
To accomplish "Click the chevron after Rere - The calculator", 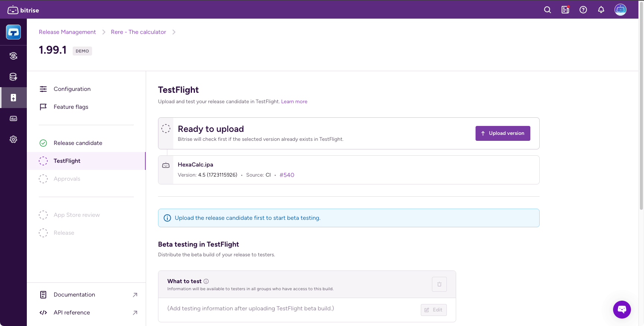I will (x=174, y=32).
